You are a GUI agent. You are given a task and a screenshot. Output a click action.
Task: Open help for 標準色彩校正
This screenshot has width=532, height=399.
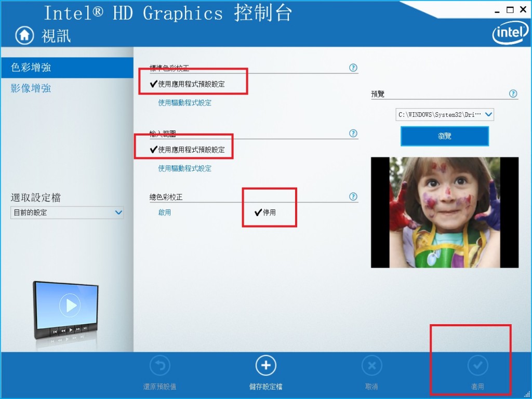[353, 68]
